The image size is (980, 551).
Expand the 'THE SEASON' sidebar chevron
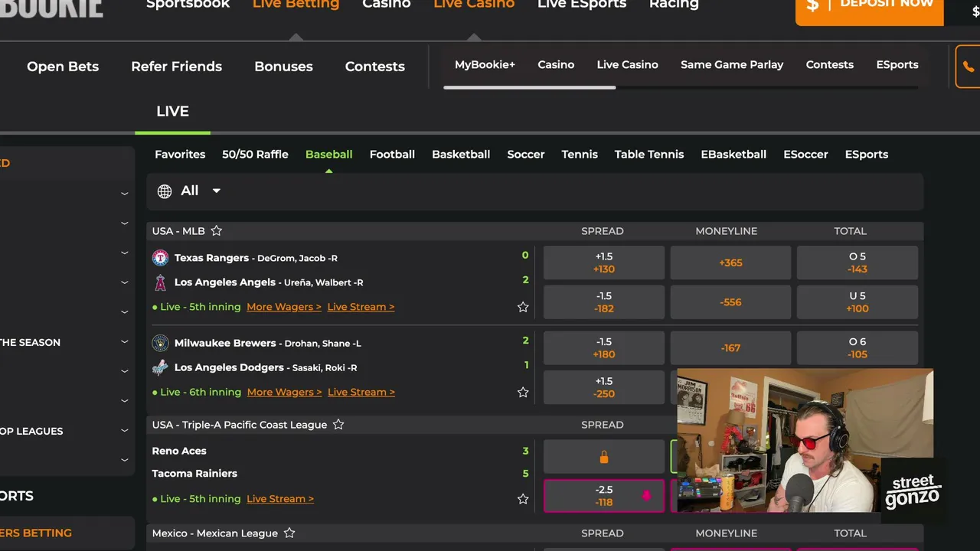[124, 342]
